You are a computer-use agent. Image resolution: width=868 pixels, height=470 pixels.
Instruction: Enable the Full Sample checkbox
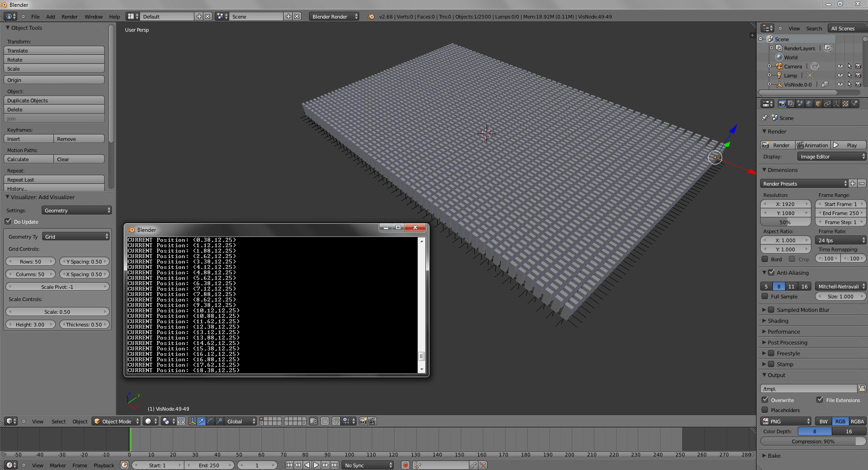point(766,297)
